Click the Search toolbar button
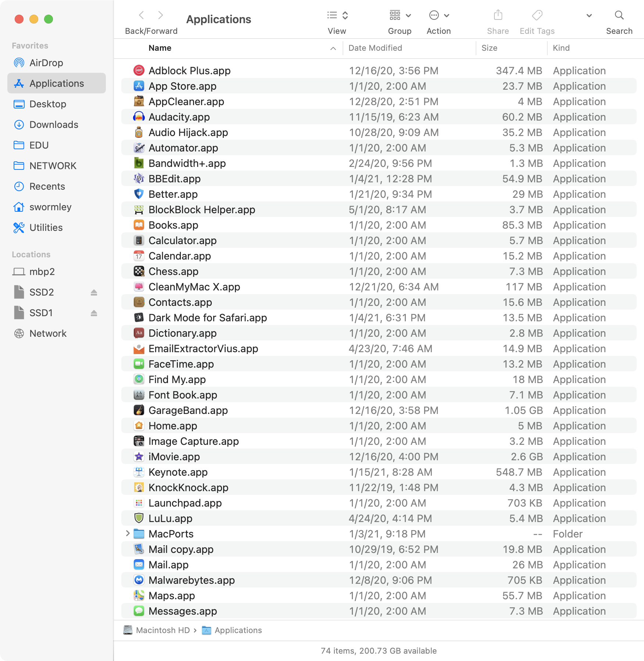Screen dimensions: 644x661 point(619,15)
